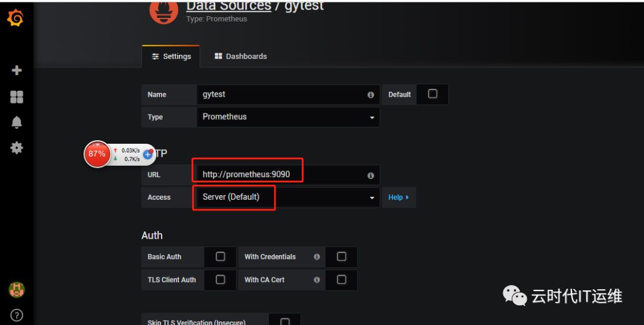Click the With Credentials info icon
This screenshot has width=644, height=325.
click(x=317, y=257)
